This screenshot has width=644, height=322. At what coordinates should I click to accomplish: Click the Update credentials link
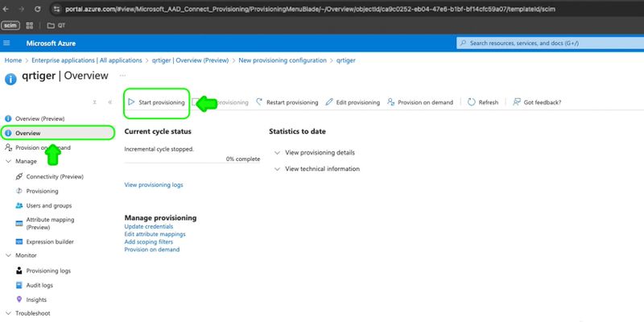(x=149, y=226)
